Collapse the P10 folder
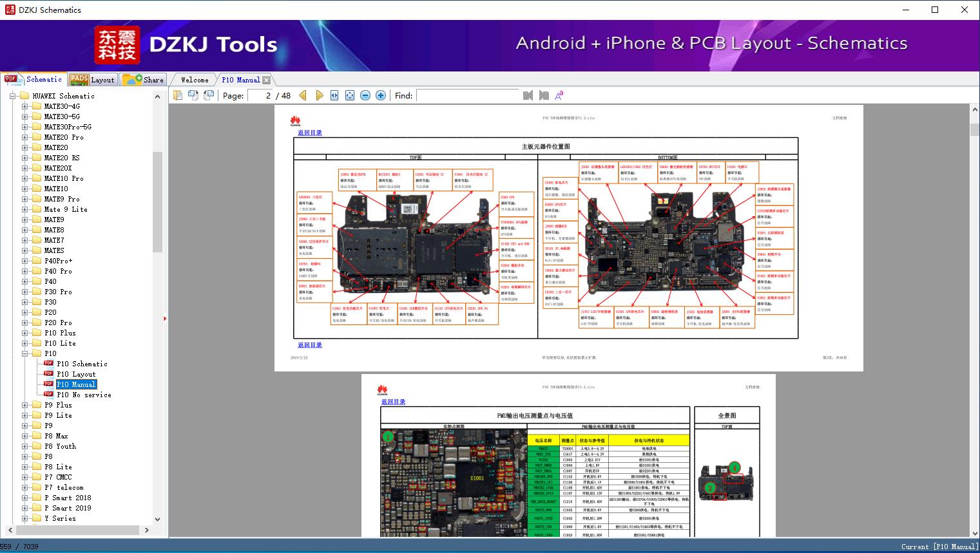 click(x=24, y=353)
